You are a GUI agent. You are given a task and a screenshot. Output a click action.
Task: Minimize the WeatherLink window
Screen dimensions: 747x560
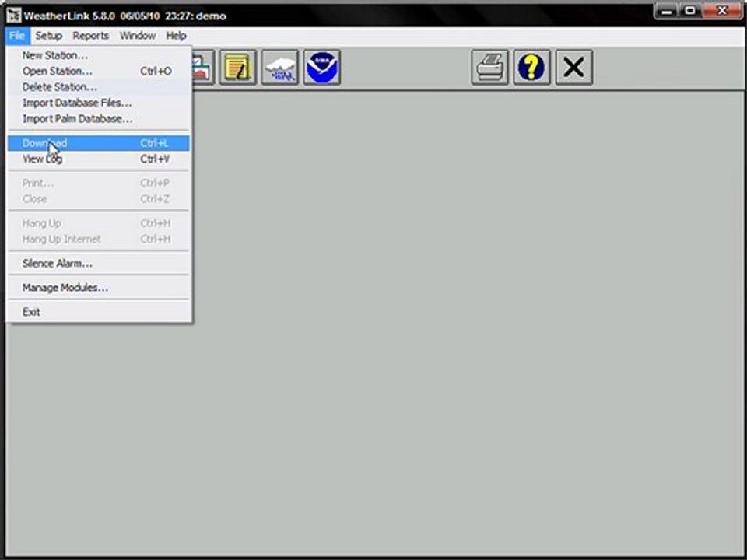point(667,11)
